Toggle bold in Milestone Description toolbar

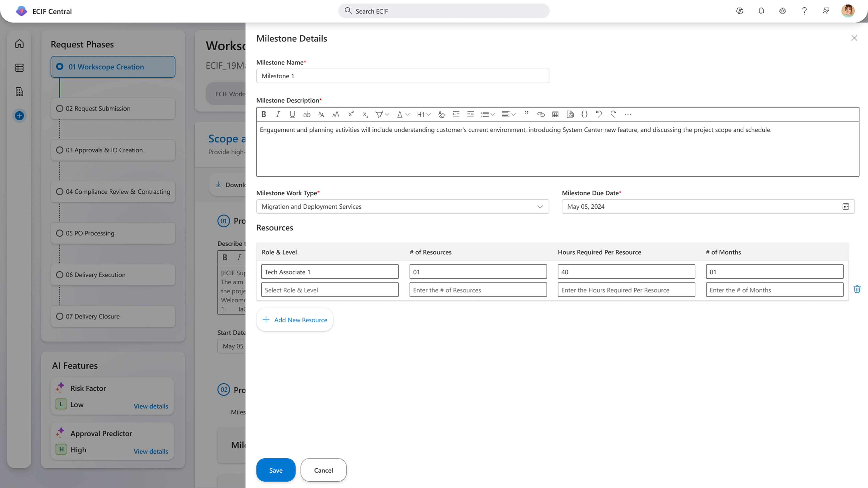pos(264,114)
